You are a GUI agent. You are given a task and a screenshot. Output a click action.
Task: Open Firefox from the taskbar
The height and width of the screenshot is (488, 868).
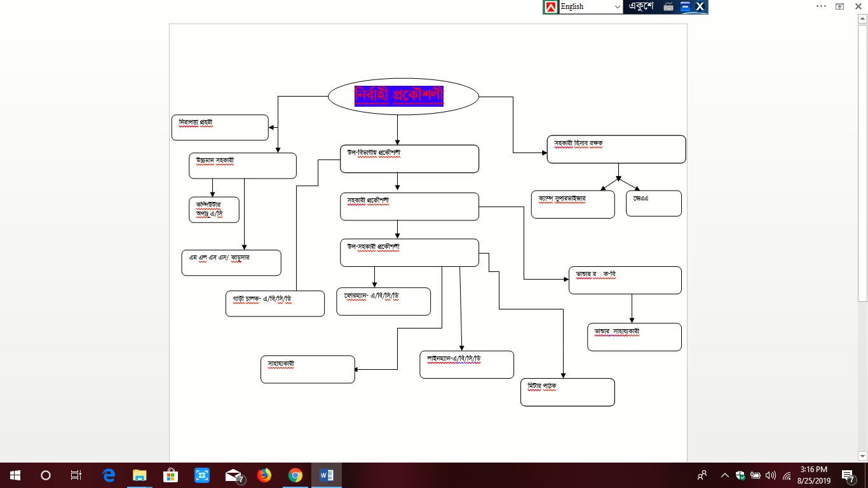point(264,475)
